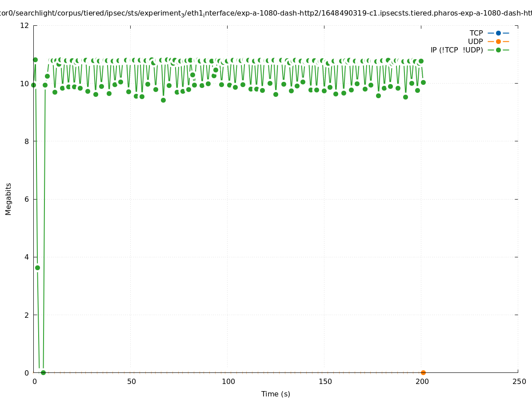Select the 50 tick label on x-axis

pyautogui.click(x=131, y=382)
